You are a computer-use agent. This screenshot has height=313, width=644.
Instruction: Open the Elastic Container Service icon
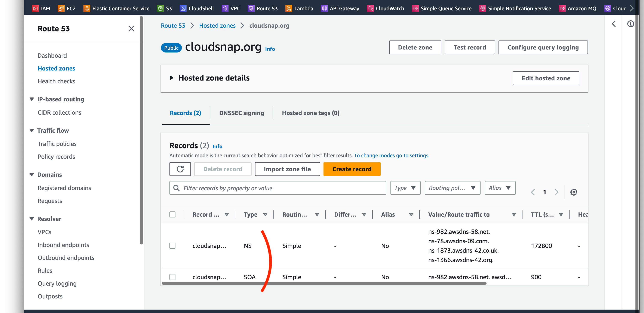pos(87,8)
